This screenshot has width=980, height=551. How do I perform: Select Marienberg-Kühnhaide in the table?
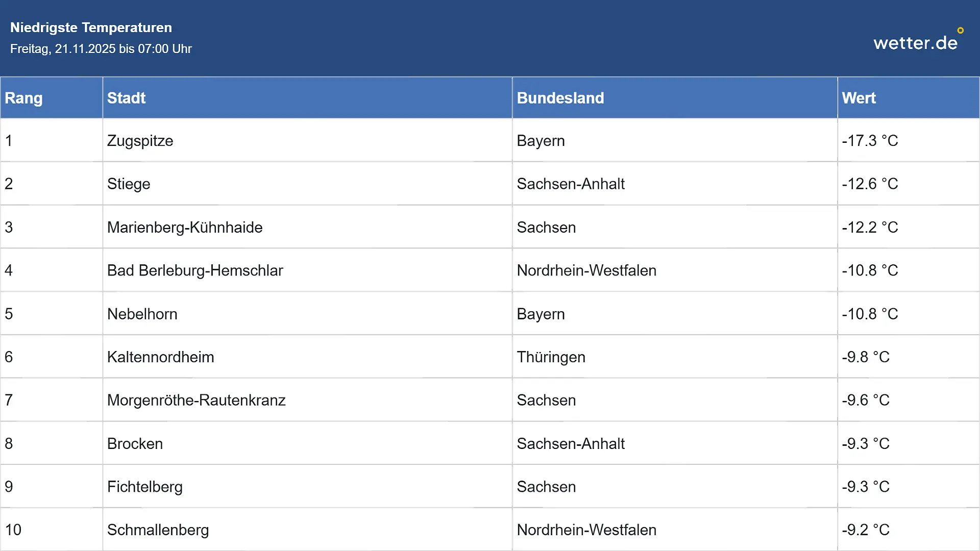click(x=185, y=228)
